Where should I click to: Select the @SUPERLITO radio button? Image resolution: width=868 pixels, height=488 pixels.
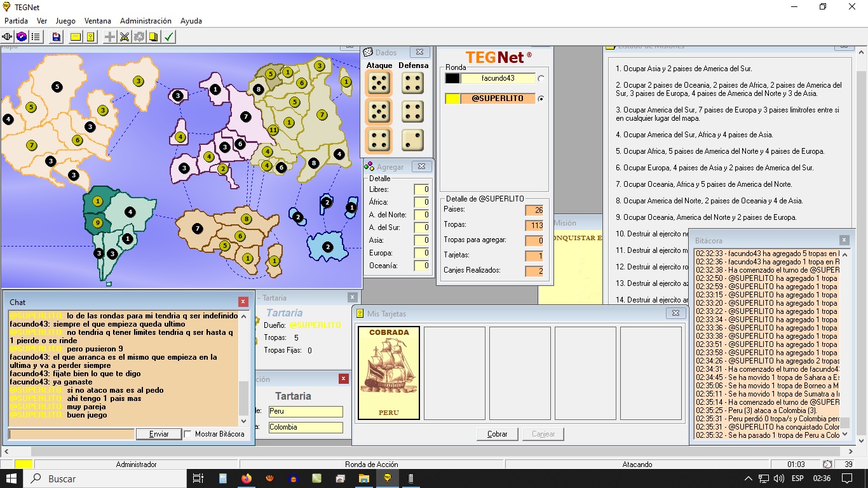click(x=541, y=99)
